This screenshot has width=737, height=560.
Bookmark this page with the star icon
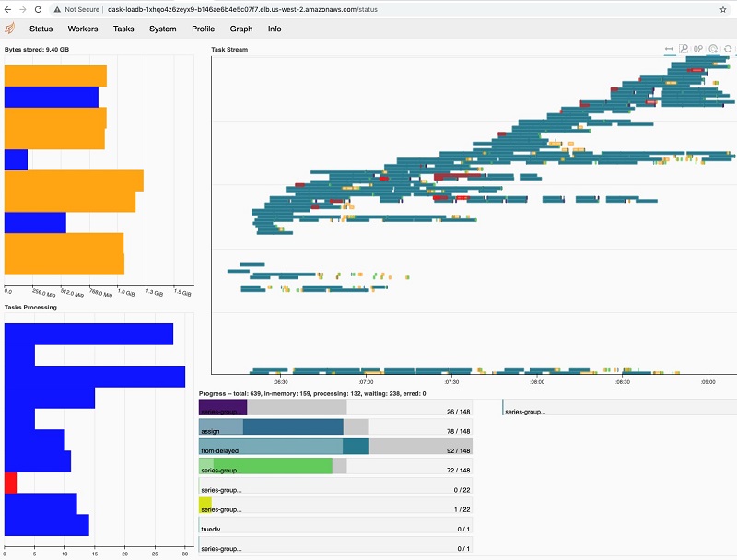click(723, 9)
